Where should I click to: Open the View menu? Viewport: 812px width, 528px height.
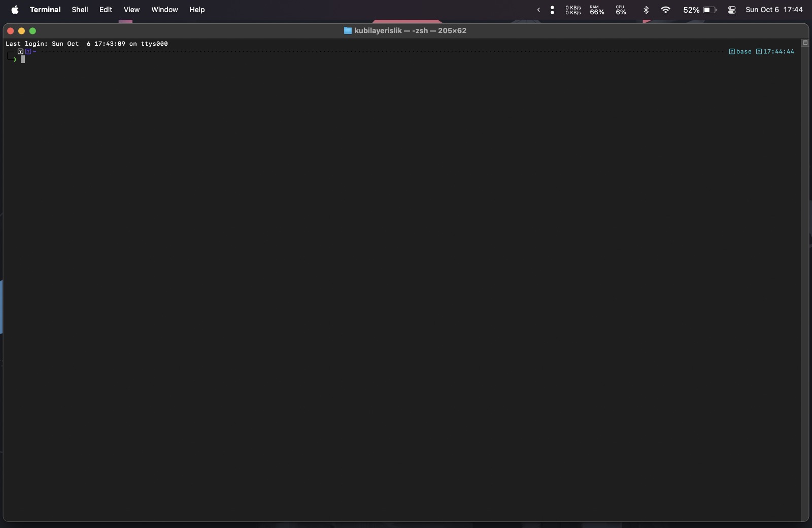coord(131,10)
